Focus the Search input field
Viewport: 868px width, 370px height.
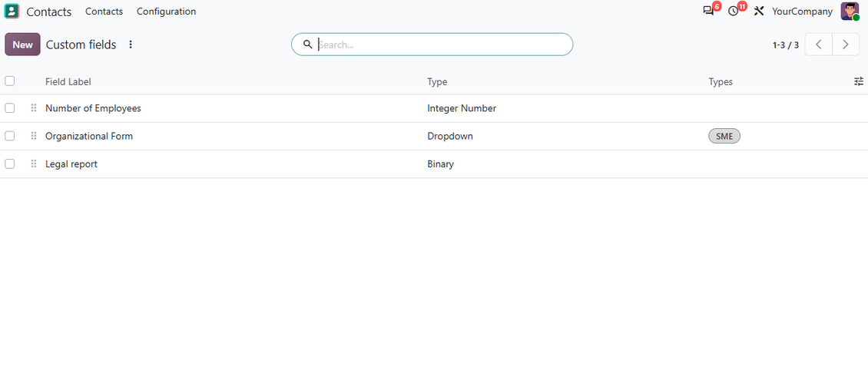coord(443,45)
